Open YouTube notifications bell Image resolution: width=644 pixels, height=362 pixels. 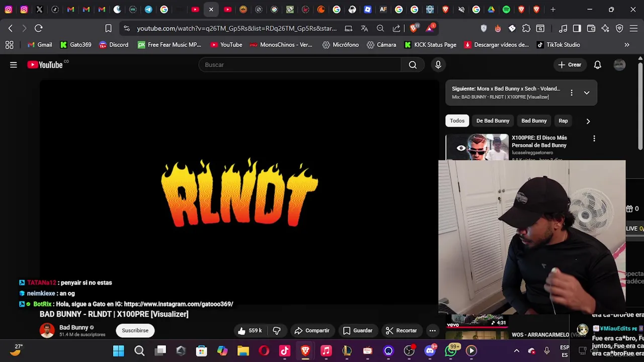(598, 65)
